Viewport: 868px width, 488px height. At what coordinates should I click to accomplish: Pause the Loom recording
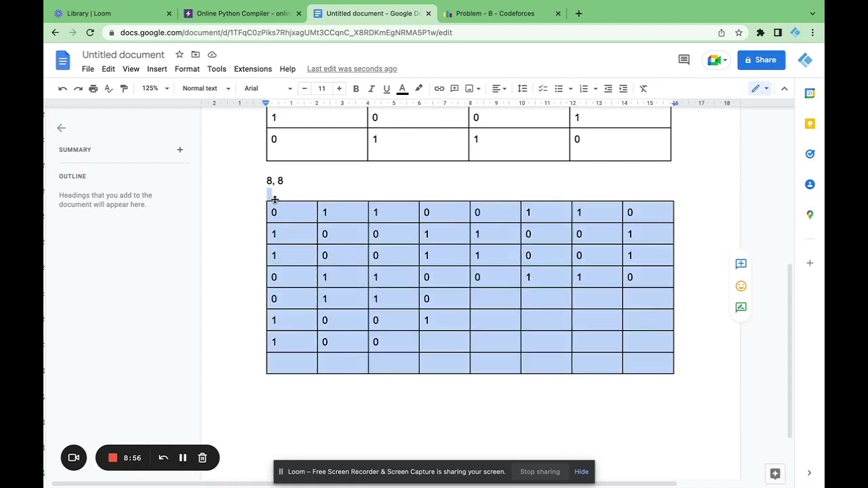(x=182, y=458)
